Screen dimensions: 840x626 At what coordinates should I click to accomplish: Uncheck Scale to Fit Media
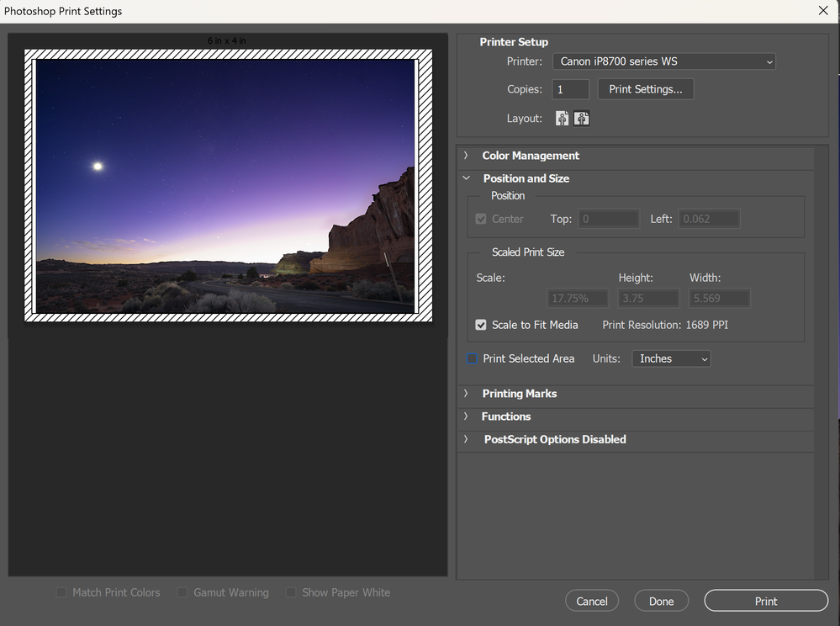[481, 325]
